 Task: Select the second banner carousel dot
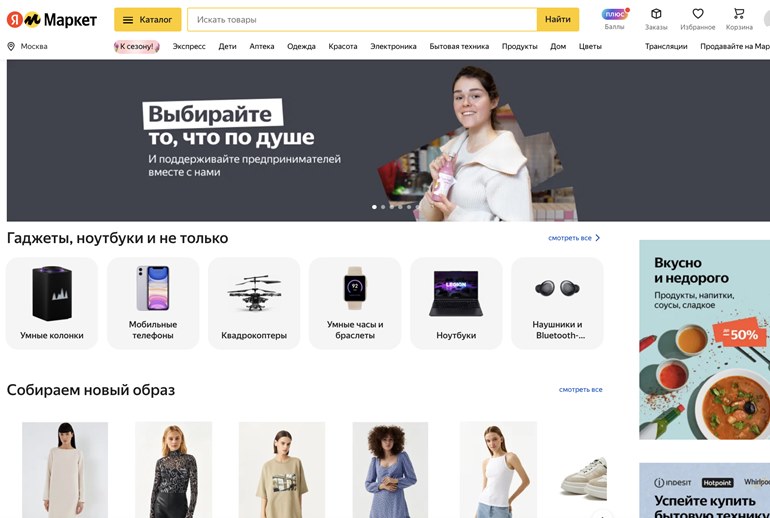tap(383, 207)
